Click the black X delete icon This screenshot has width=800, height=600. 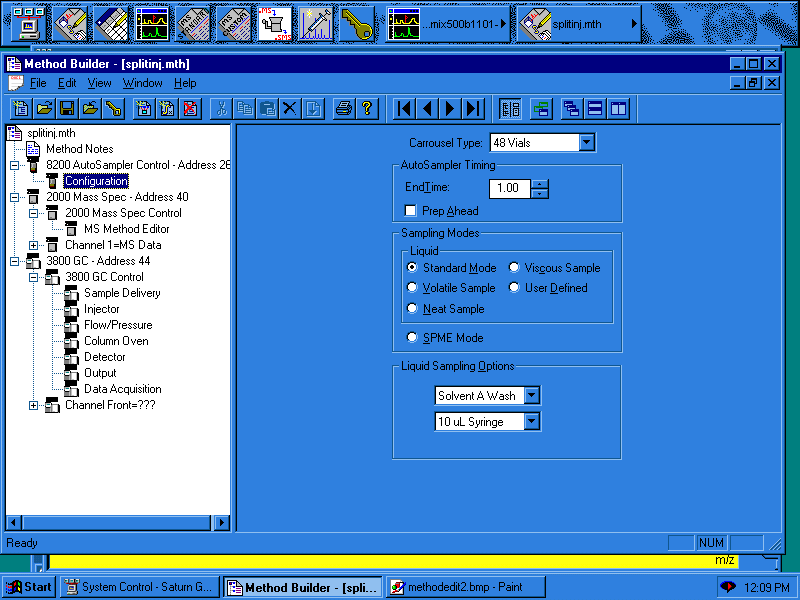290,109
